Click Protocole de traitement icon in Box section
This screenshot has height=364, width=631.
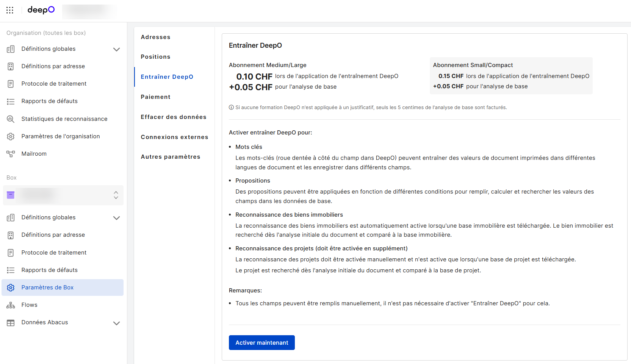pos(11,253)
